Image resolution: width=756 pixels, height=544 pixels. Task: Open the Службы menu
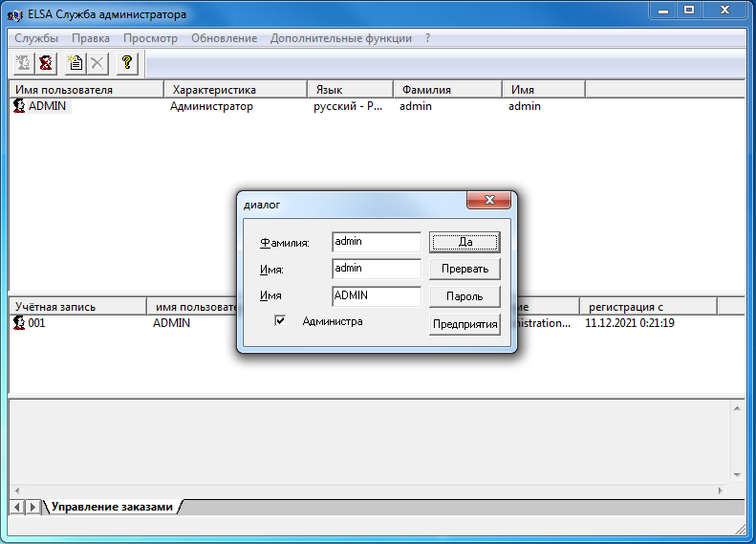point(36,38)
